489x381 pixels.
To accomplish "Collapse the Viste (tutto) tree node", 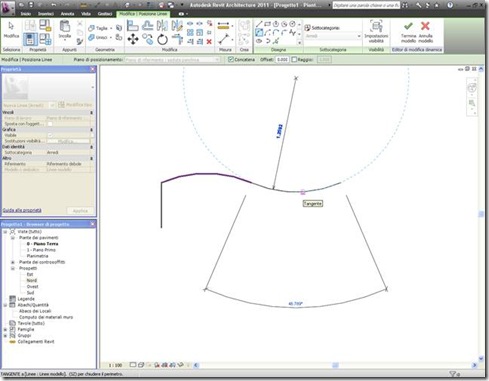I will point(5,232).
